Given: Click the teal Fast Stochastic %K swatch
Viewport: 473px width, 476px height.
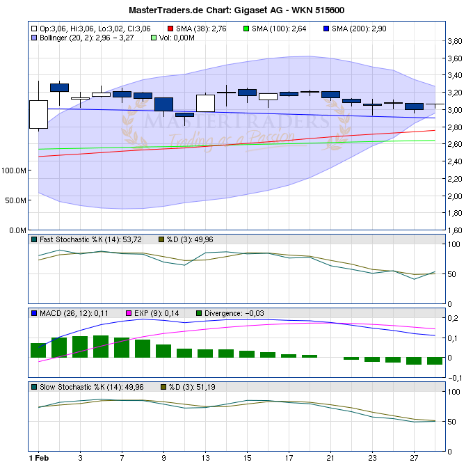Looking at the screenshot, I should (x=34, y=239).
